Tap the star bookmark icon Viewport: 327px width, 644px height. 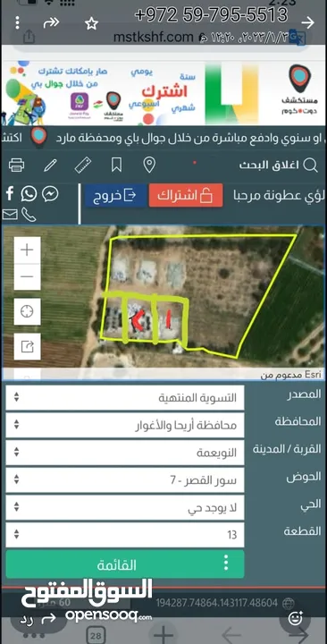pos(90,24)
